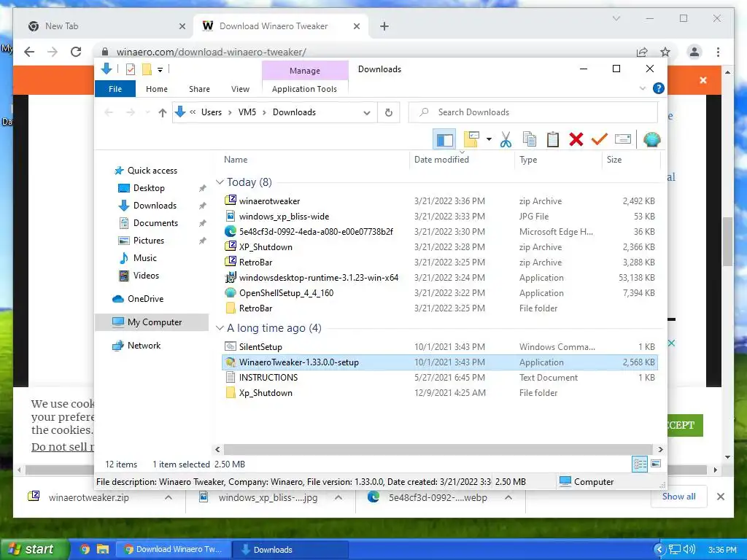This screenshot has width=747, height=560.
Task: Open the Home ribbon tab
Action: click(x=157, y=89)
